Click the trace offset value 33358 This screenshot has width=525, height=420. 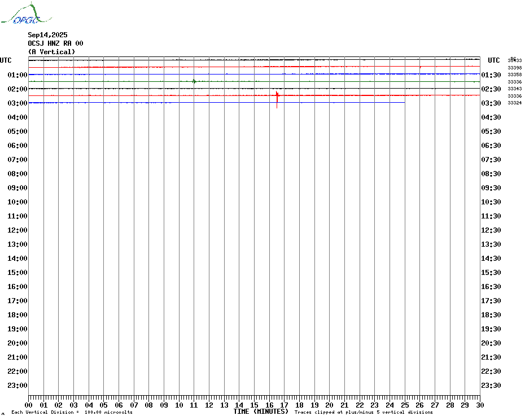click(515, 75)
